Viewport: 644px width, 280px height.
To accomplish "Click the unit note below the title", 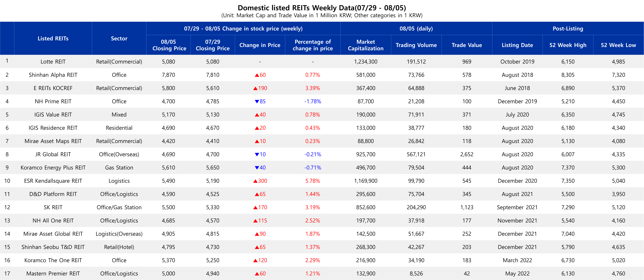I will coord(322,16).
